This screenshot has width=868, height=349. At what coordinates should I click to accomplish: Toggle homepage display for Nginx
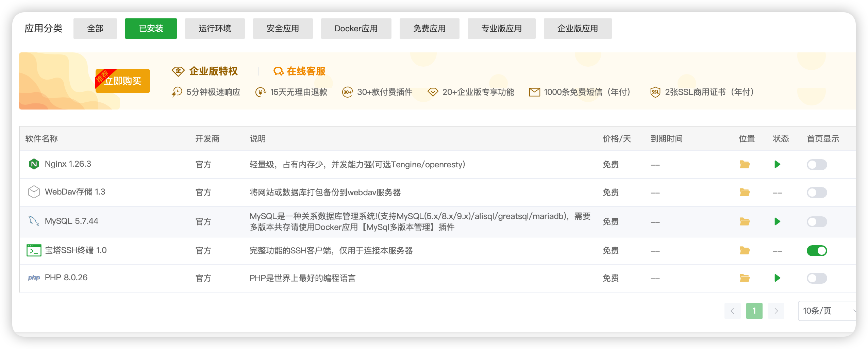(817, 165)
